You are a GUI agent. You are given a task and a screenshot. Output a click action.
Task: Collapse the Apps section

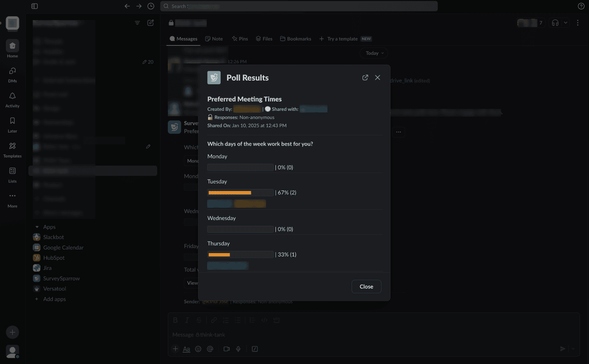37,227
